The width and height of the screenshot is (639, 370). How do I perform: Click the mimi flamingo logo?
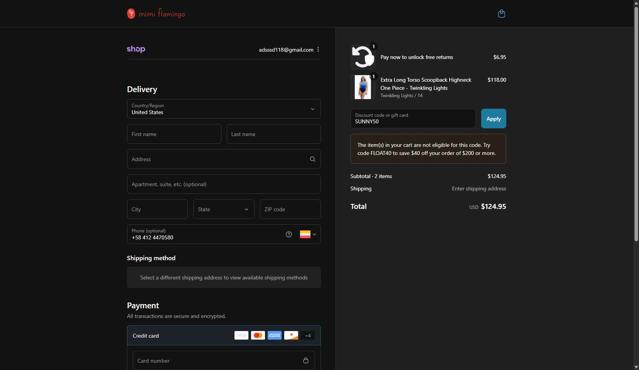pos(156,13)
